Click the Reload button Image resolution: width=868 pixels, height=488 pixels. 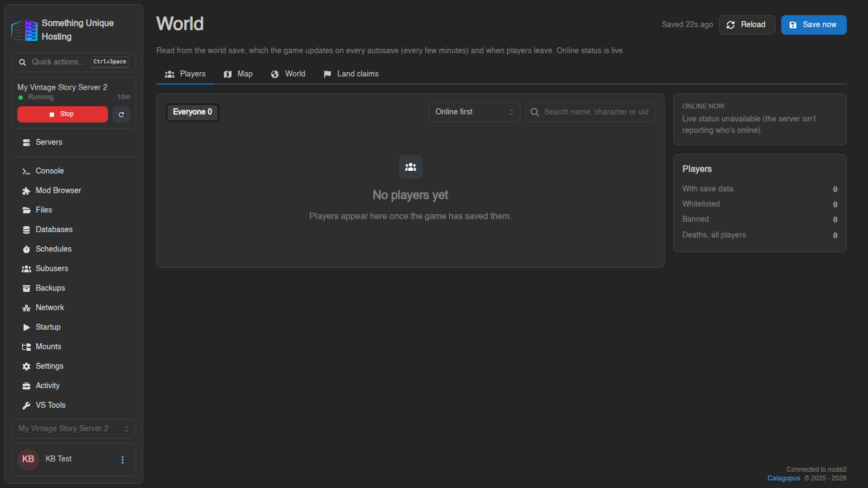pyautogui.click(x=747, y=25)
